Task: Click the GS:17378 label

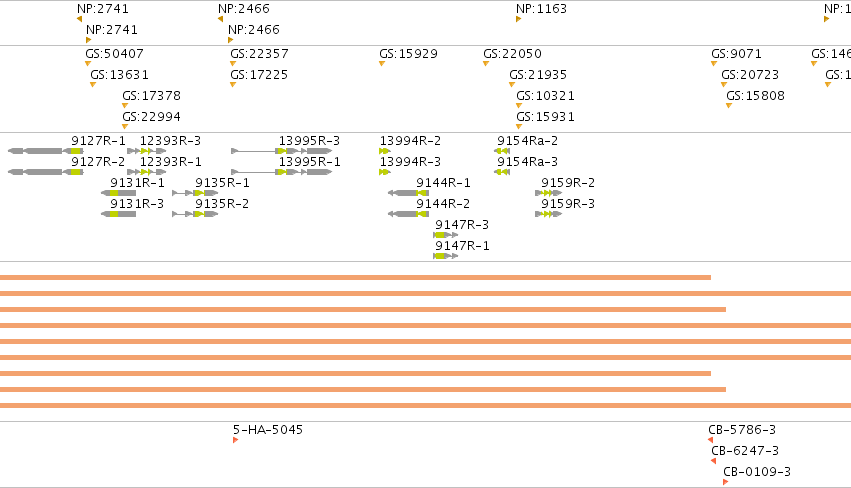Action: click(x=151, y=96)
